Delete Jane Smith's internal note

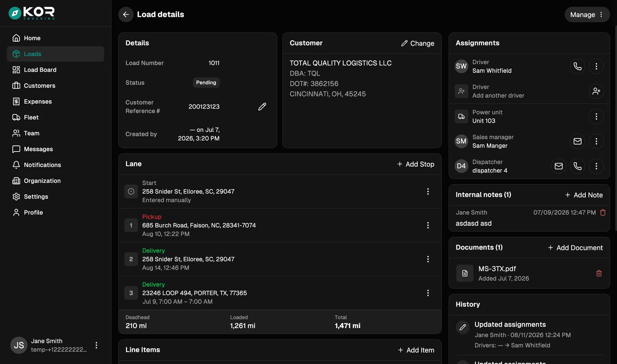[x=603, y=212]
